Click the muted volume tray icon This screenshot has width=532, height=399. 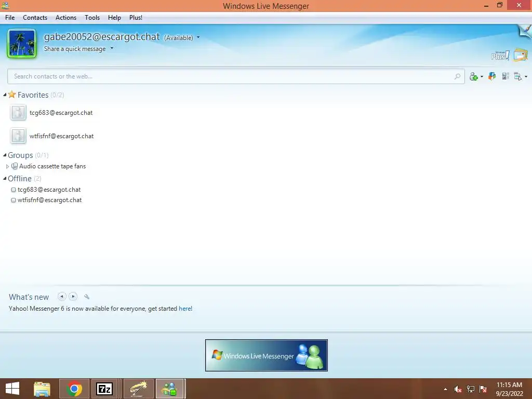pyautogui.click(x=458, y=389)
